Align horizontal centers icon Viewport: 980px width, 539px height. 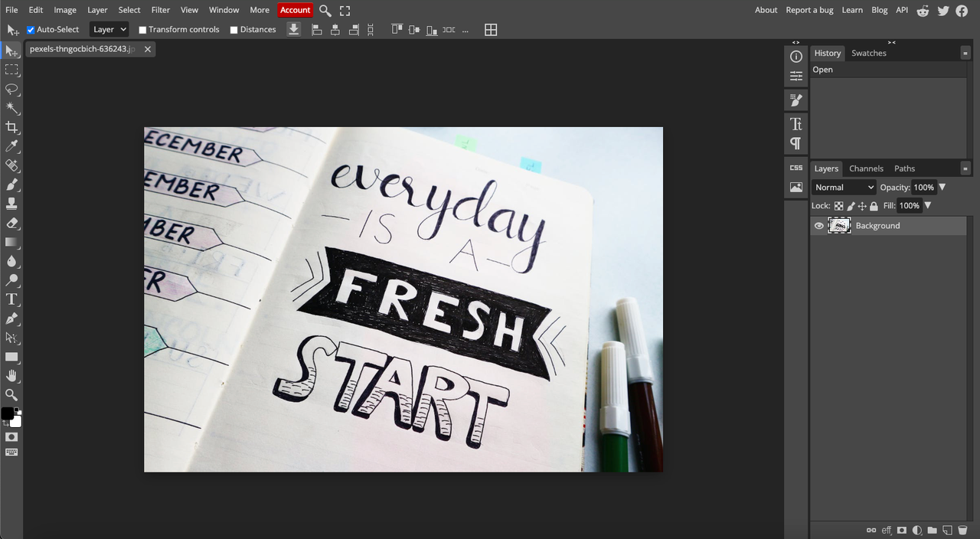(335, 30)
